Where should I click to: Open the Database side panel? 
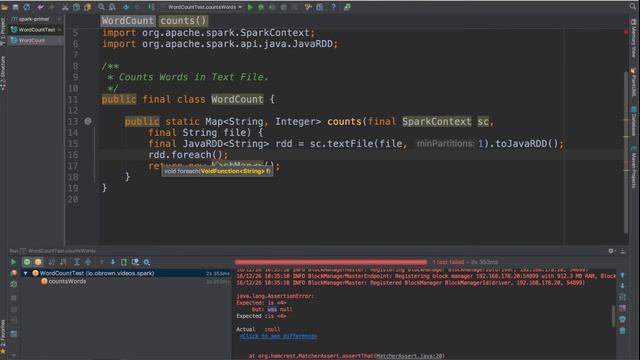[x=633, y=121]
